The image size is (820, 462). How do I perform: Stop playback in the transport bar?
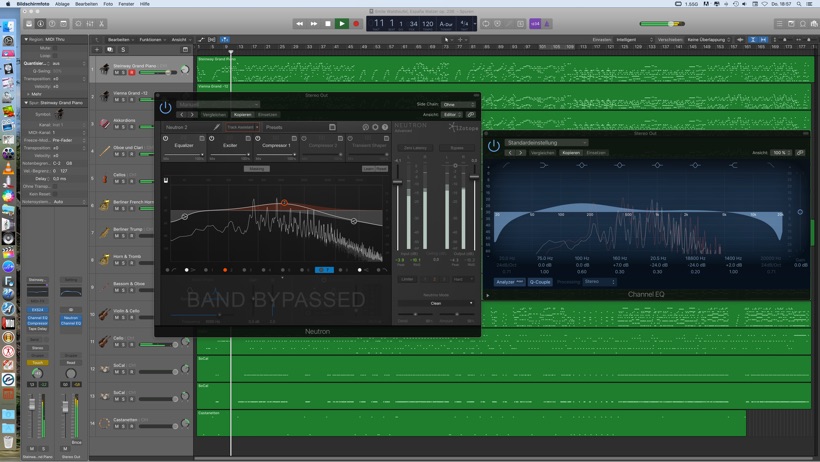[x=328, y=24]
